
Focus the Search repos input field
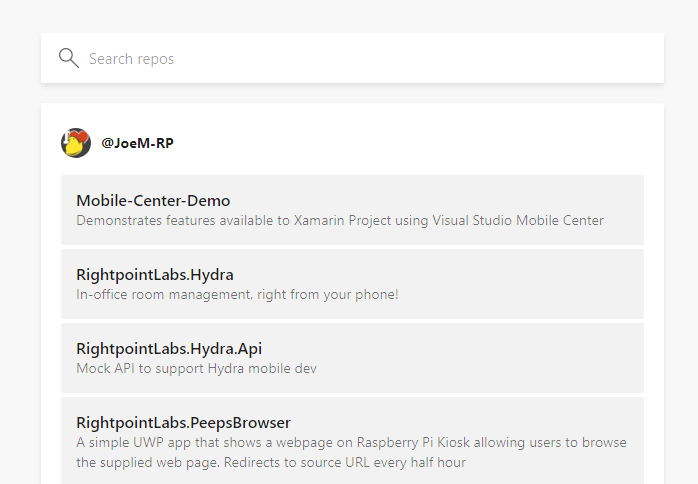coord(360,59)
